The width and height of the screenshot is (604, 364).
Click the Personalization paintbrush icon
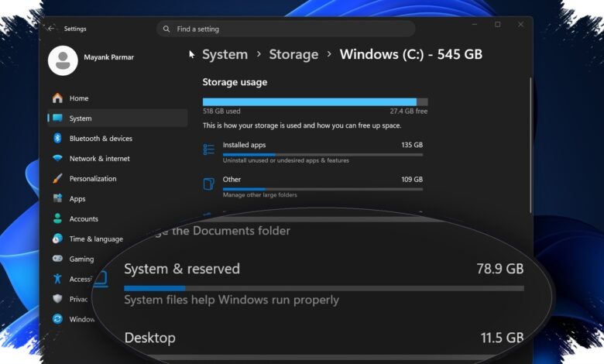click(57, 178)
